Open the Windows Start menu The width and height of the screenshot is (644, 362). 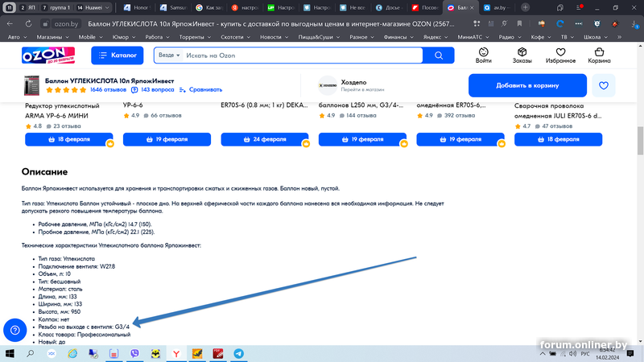(x=10, y=353)
